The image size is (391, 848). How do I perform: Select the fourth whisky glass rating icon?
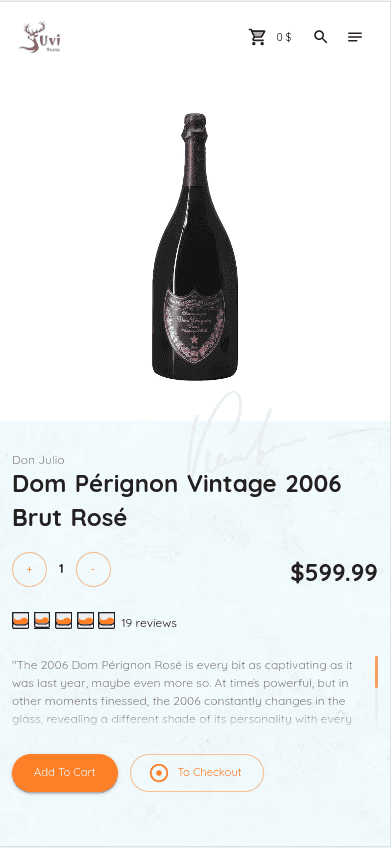point(85,620)
